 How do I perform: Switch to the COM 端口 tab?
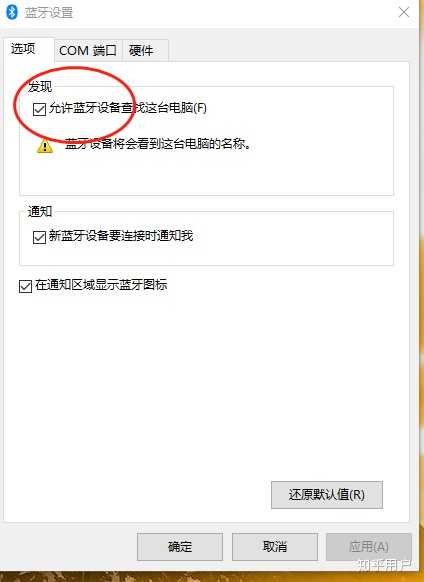point(88,50)
